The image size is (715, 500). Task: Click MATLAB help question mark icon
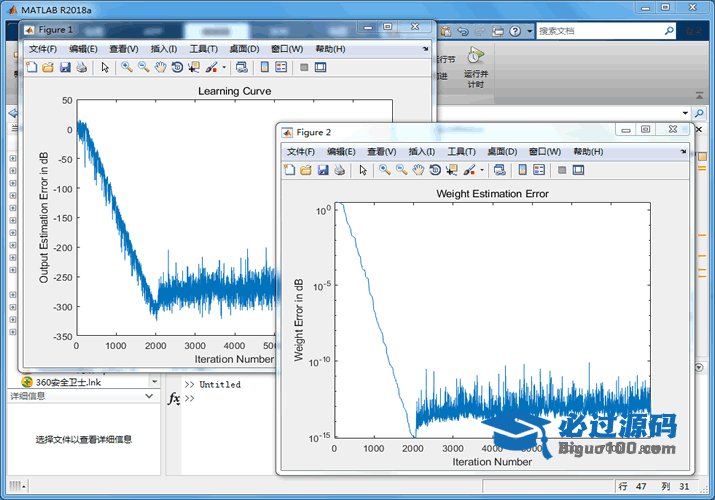tap(515, 31)
